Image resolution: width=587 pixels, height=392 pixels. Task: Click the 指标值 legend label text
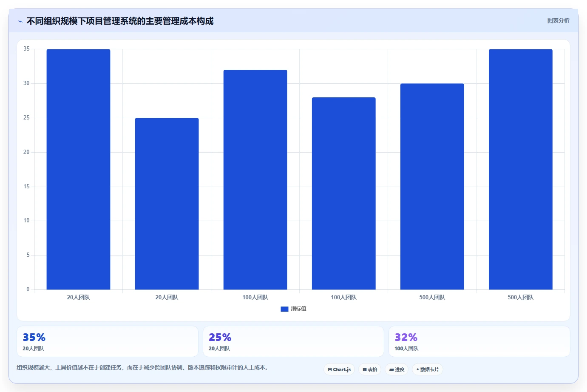coord(298,309)
